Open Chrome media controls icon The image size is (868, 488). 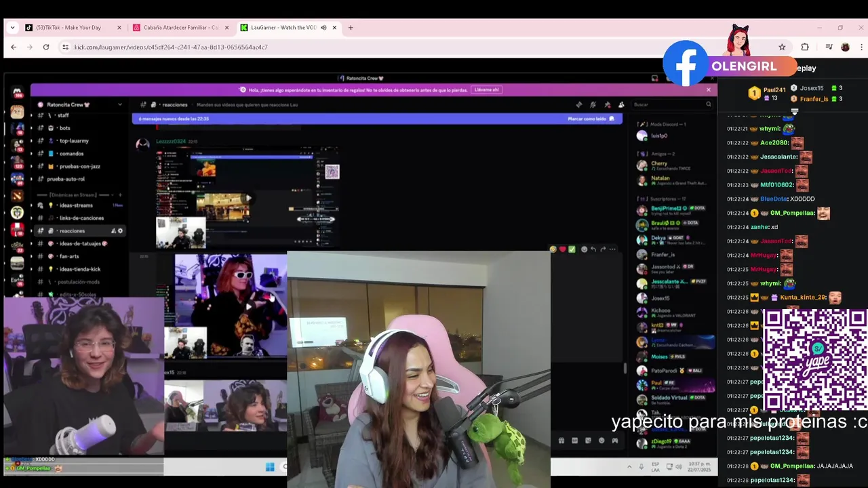(829, 47)
